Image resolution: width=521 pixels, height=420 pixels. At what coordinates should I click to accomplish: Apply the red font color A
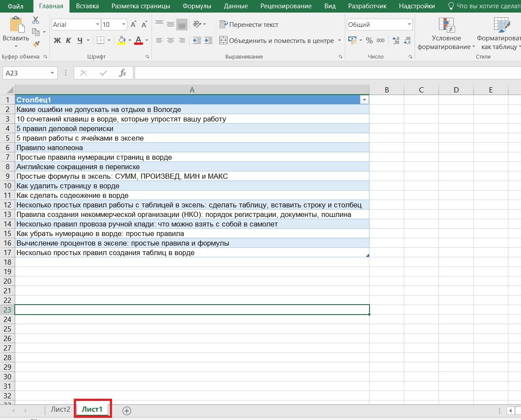139,40
